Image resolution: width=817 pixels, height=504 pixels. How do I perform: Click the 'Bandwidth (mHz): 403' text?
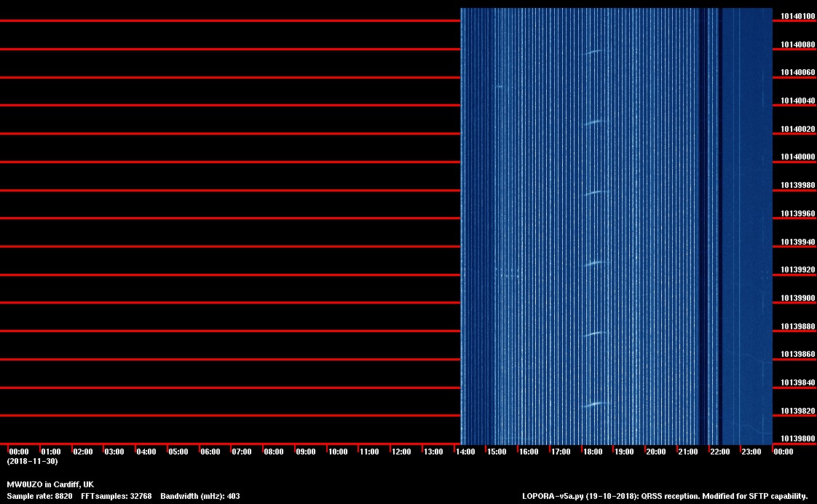200,496
